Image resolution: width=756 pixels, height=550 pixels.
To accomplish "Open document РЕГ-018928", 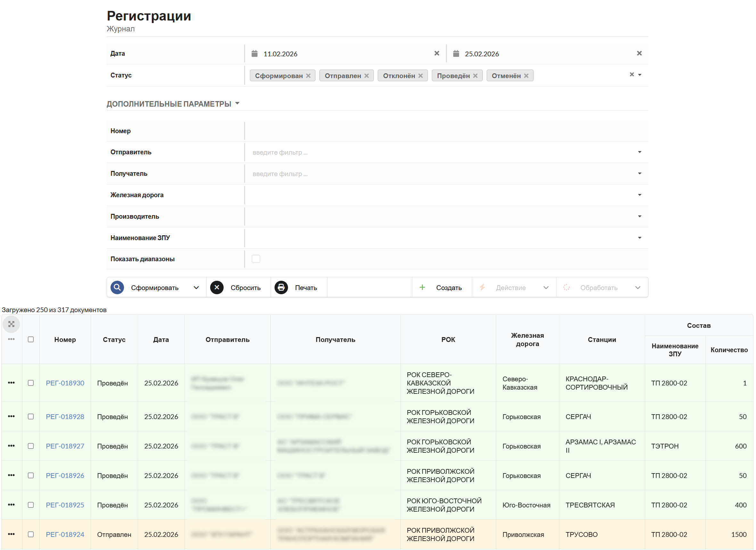I will (65, 417).
